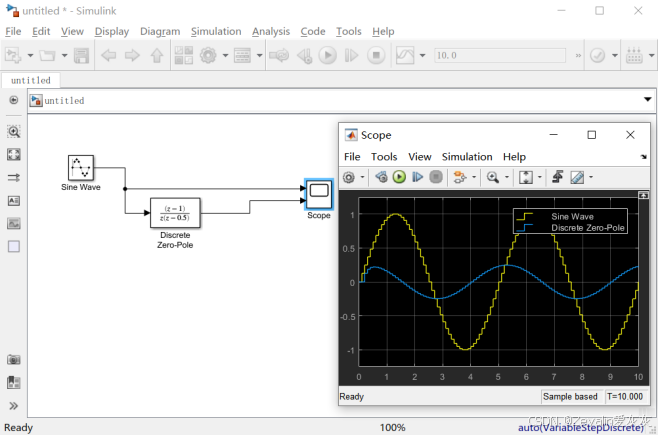Click the Build Model toolbar icon
Image resolution: width=659 pixels, height=435 pixels.
[x=634, y=55]
